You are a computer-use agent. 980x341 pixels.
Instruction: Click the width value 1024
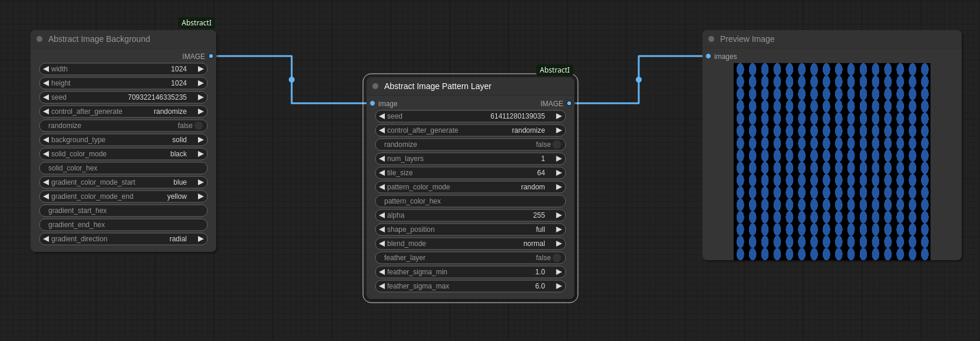(179, 69)
